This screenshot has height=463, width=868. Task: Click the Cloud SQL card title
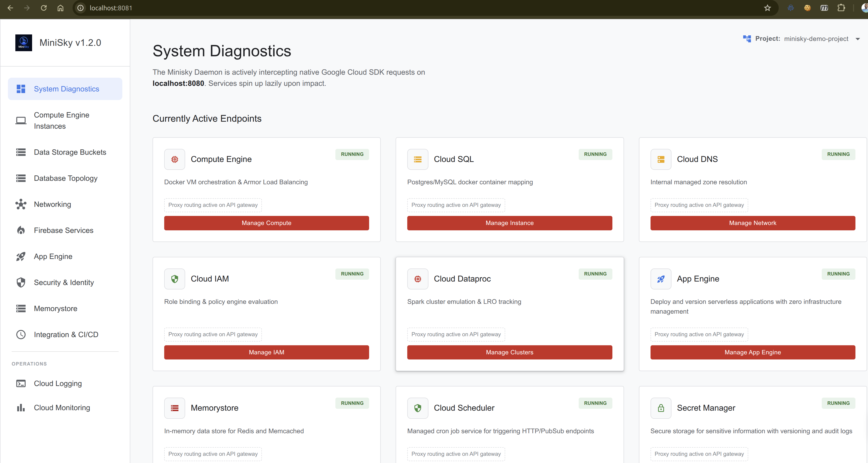click(x=454, y=159)
